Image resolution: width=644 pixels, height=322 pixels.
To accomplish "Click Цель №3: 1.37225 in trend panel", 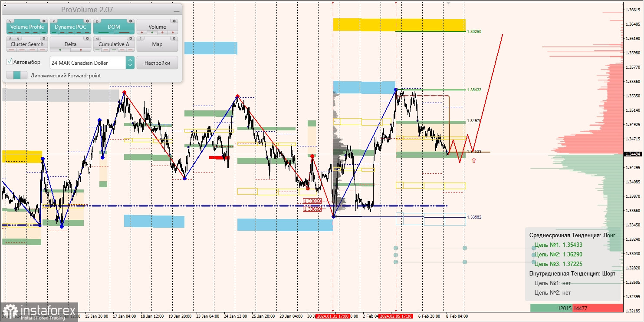I will point(559,264).
